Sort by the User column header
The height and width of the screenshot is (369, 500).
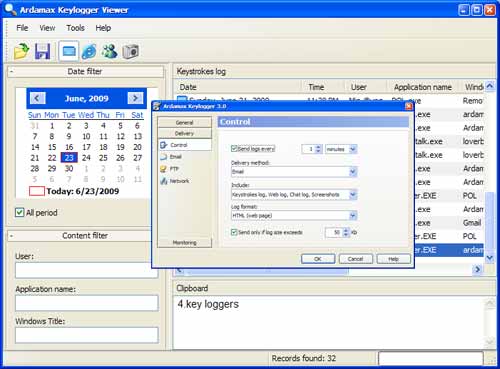pyautogui.click(x=365, y=87)
